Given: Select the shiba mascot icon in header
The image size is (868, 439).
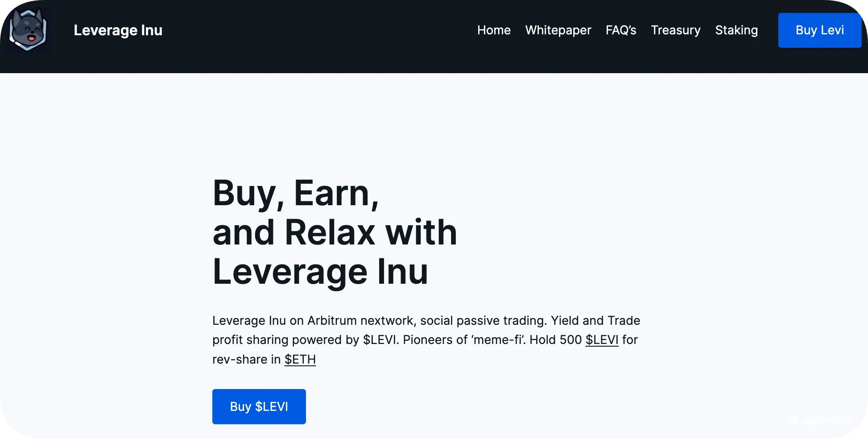Looking at the screenshot, I should click(x=28, y=29).
